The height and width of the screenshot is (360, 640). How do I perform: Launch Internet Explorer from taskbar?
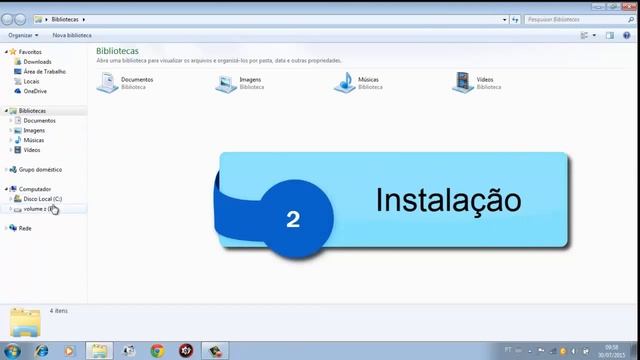pyautogui.click(x=42, y=351)
